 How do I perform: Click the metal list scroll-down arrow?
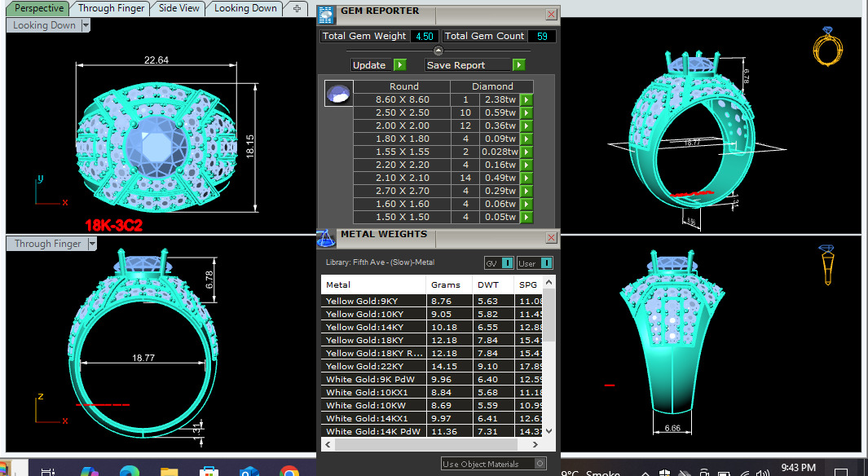point(549,430)
